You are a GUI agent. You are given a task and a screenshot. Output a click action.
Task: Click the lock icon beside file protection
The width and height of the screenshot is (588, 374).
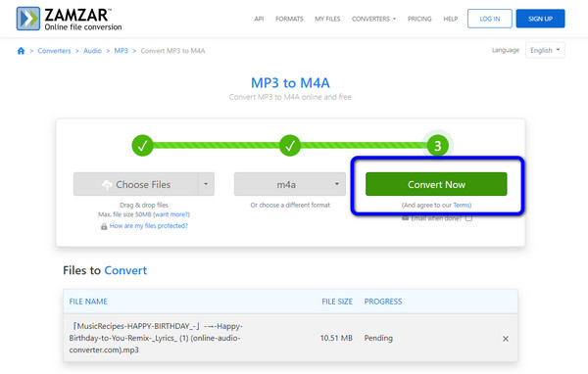pos(104,226)
